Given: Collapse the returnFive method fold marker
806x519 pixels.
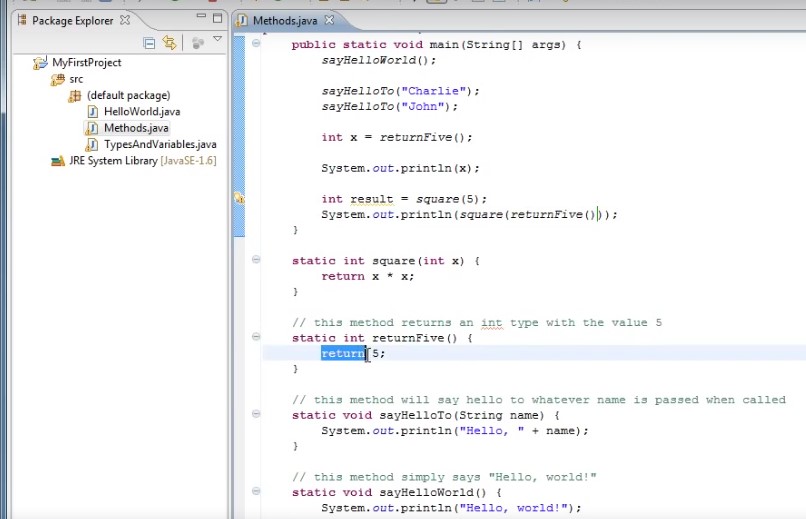Looking at the screenshot, I should [256, 338].
